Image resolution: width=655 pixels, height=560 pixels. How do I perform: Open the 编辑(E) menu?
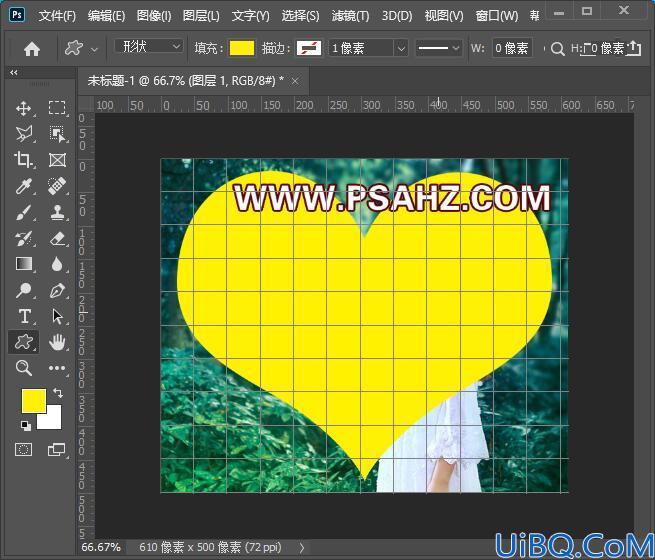tap(106, 16)
